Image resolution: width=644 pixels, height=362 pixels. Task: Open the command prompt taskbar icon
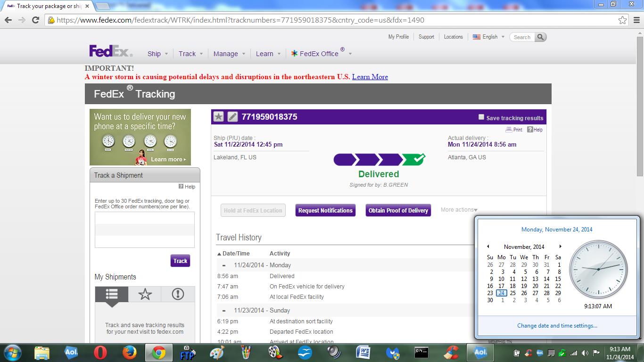(x=421, y=353)
